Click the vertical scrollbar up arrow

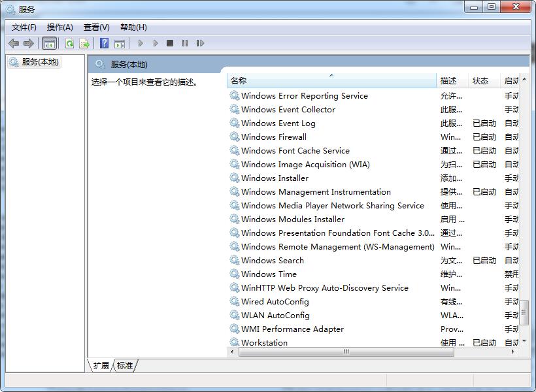[524, 80]
